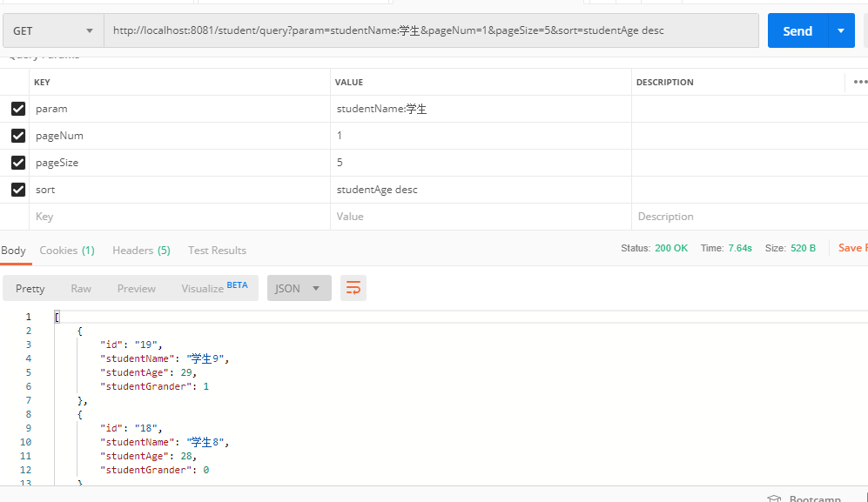The image size is (868, 502).
Task: Disable the pageNum query parameter
Action: (x=18, y=135)
